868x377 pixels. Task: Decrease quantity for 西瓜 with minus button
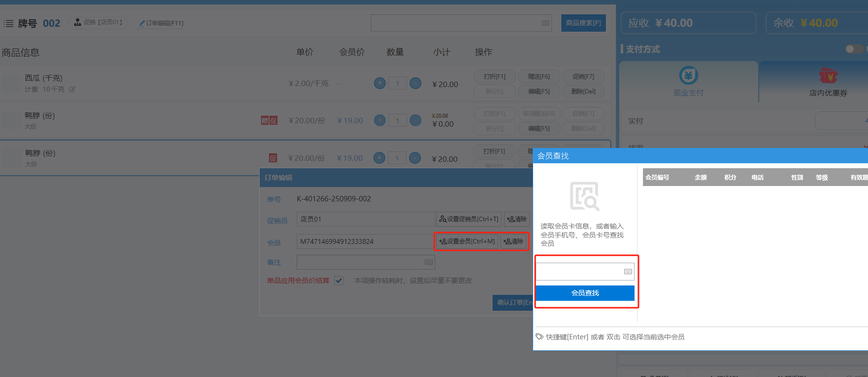tap(415, 84)
